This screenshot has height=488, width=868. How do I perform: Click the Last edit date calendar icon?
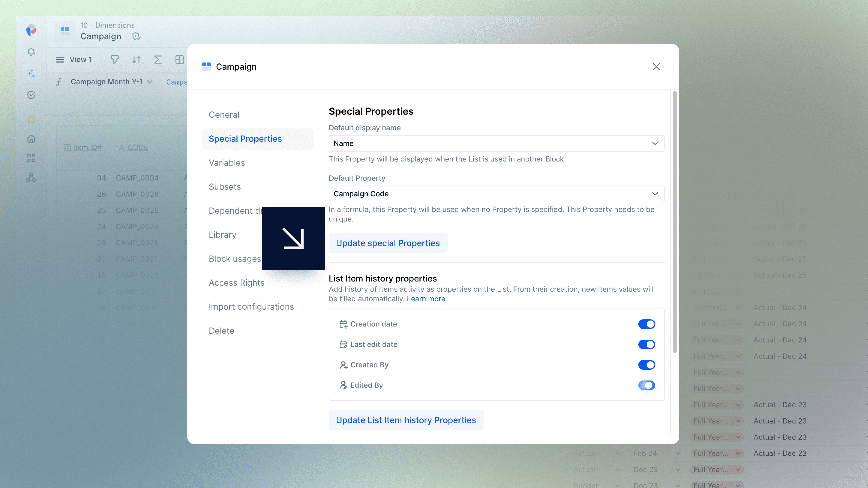point(343,344)
